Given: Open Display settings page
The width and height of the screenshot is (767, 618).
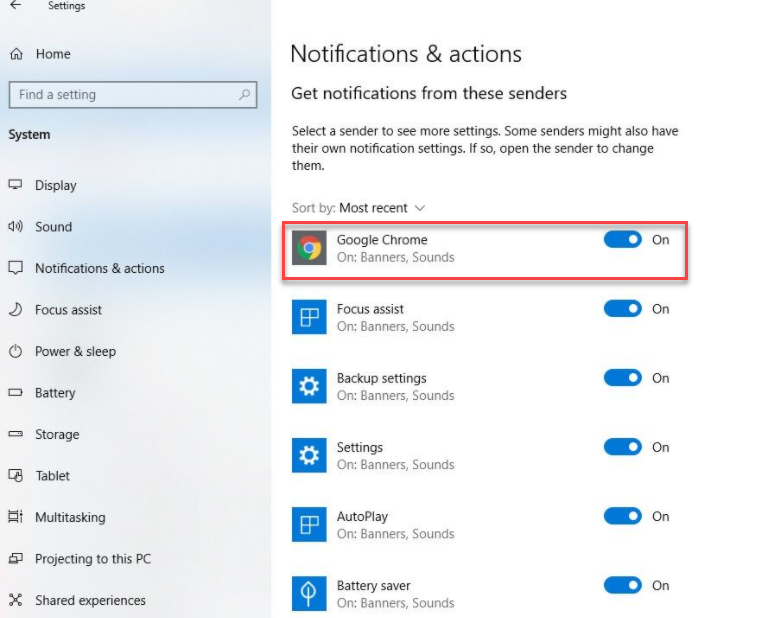Looking at the screenshot, I should pyautogui.click(x=56, y=185).
